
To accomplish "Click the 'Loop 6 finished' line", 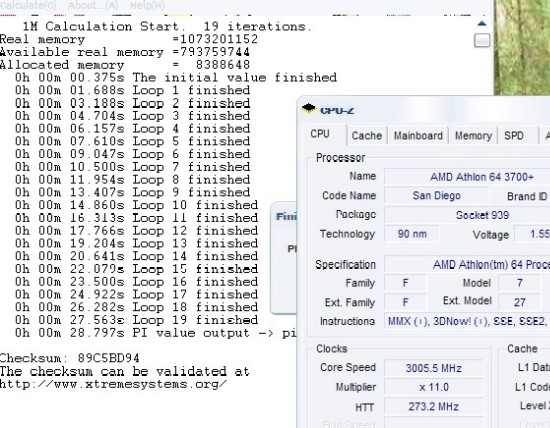I will (x=133, y=154).
